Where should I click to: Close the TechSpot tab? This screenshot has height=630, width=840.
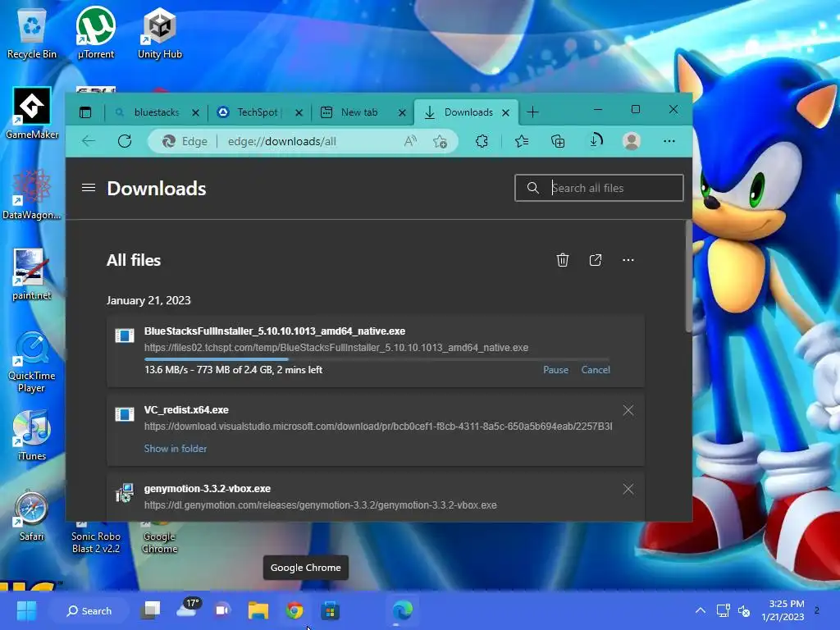299,112
